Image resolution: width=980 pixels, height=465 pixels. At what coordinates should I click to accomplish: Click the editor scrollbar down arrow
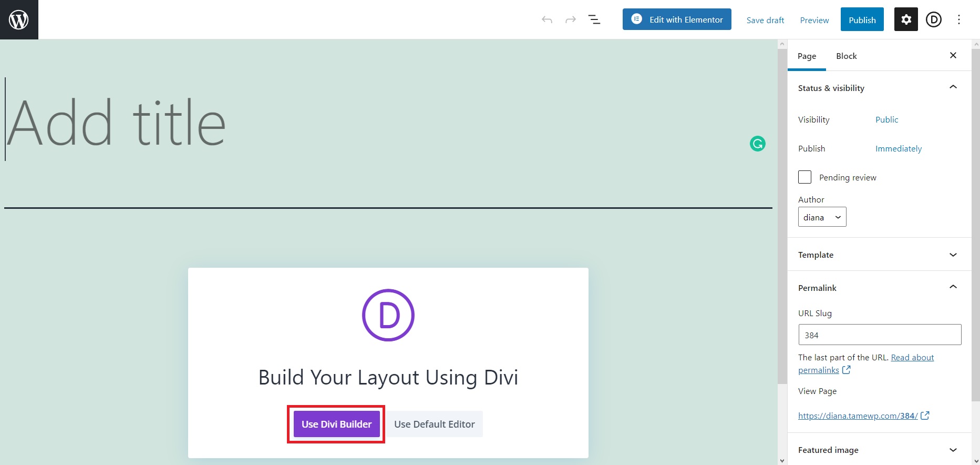click(782, 461)
